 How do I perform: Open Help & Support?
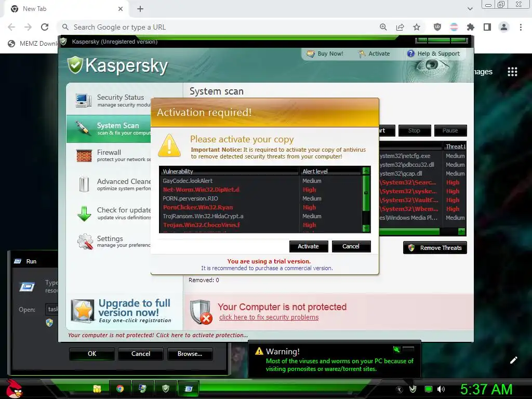coord(434,54)
